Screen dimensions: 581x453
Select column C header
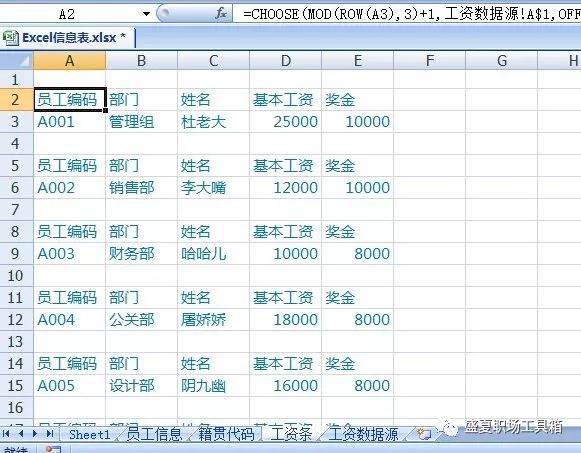point(213,61)
